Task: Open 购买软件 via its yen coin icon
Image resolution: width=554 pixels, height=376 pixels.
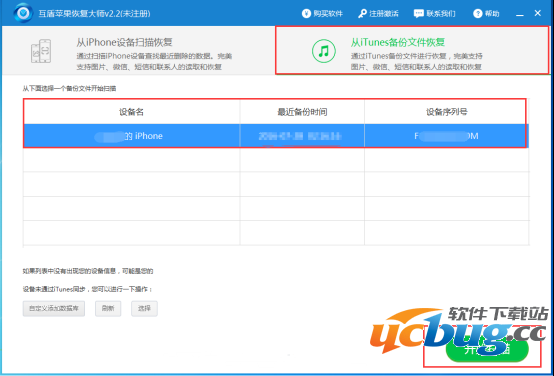Action: (306, 13)
